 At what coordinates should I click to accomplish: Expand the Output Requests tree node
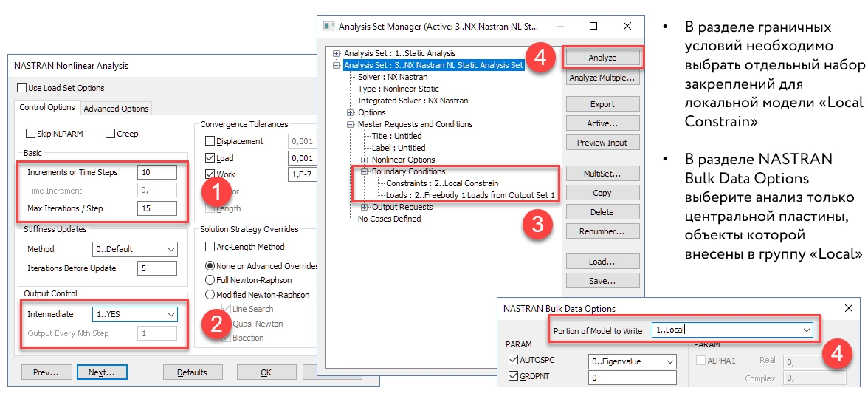coord(364,207)
